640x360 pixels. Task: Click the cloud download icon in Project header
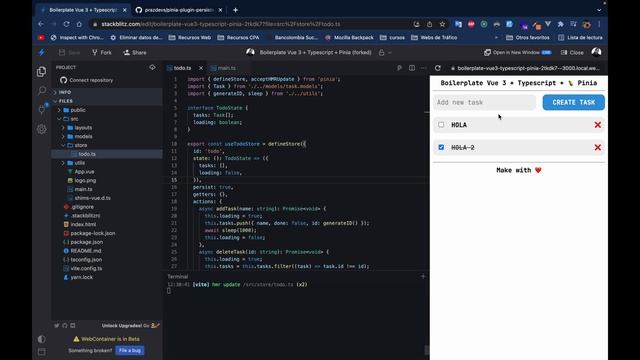point(152,67)
